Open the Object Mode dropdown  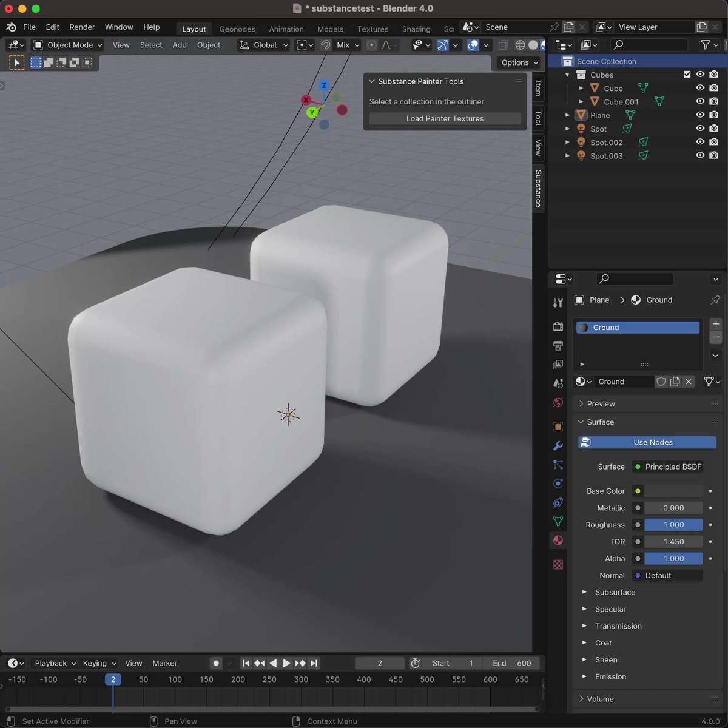tap(68, 45)
